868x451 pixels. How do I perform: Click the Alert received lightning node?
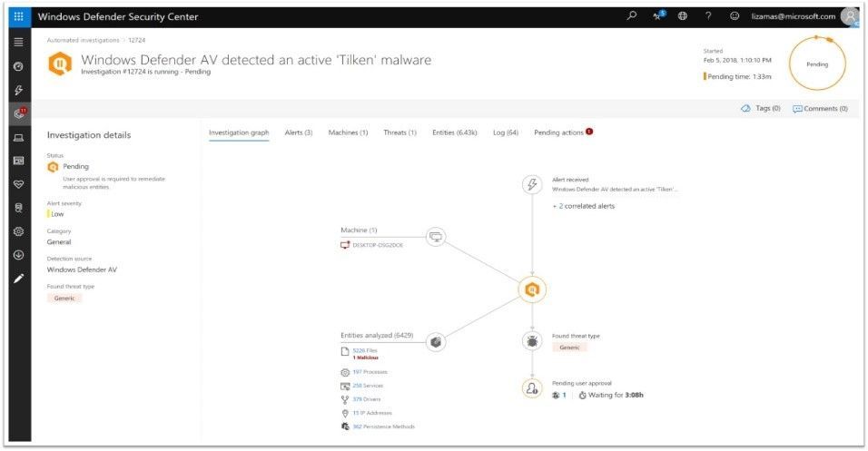pos(532,184)
